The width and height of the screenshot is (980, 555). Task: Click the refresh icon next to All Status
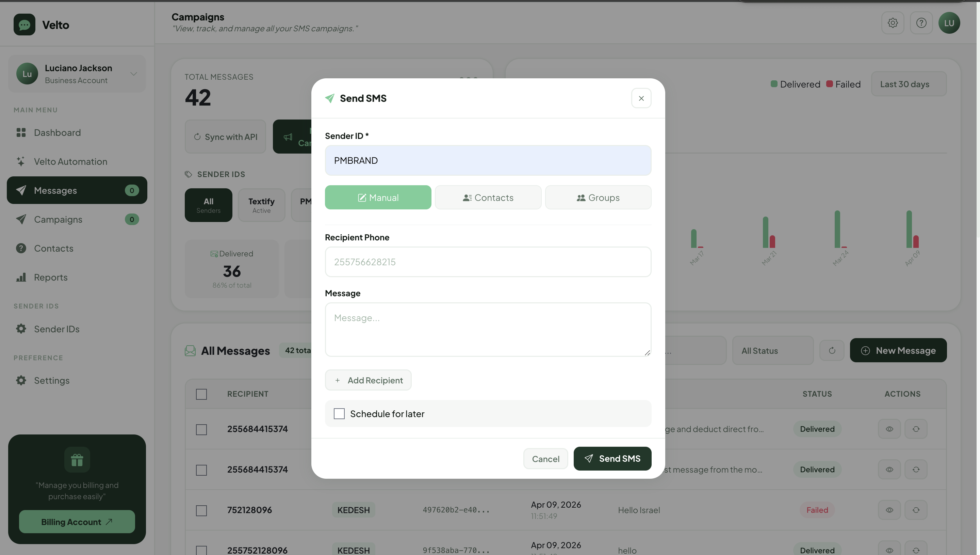pos(832,350)
